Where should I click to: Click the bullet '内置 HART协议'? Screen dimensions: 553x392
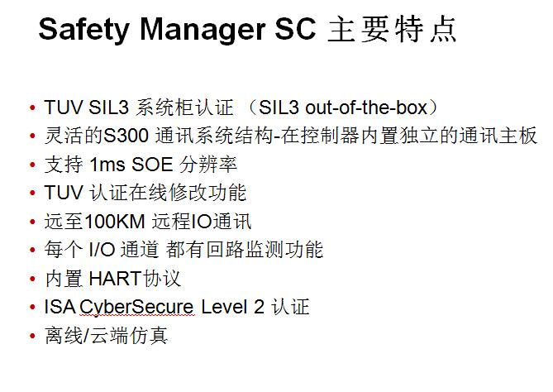click(113, 279)
